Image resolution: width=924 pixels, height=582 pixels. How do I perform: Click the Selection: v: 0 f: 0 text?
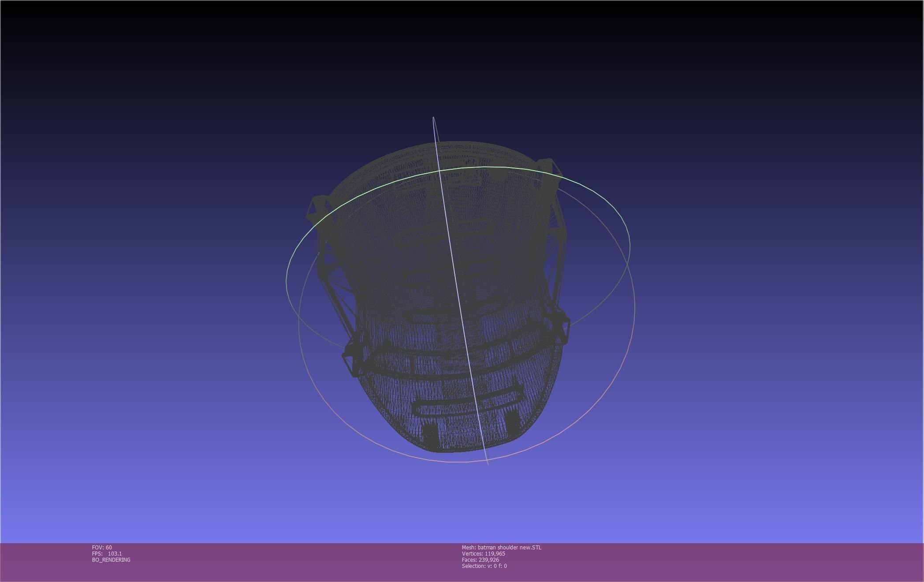pos(484,566)
